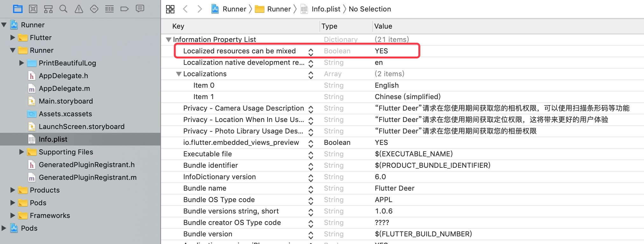644x244 pixels.
Task: Select GeneratedPluginRegistrant.h file
Action: pyautogui.click(x=87, y=165)
